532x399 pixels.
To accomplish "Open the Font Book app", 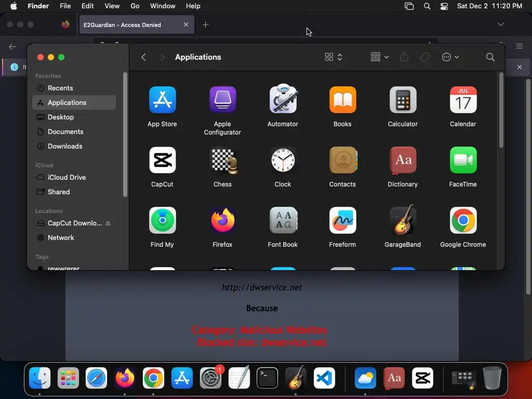I will (283, 220).
